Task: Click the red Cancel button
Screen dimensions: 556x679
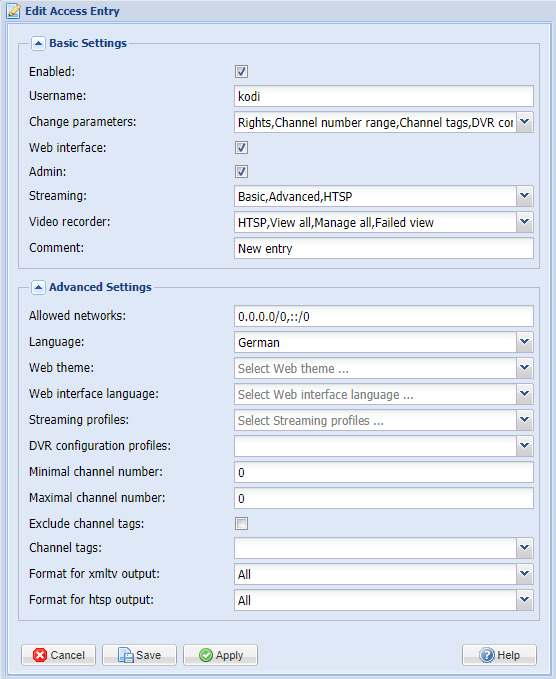Action: click(59, 655)
